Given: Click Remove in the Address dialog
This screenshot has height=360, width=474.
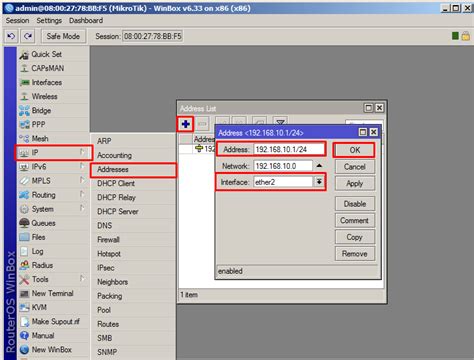Looking at the screenshot, I should [x=355, y=254].
